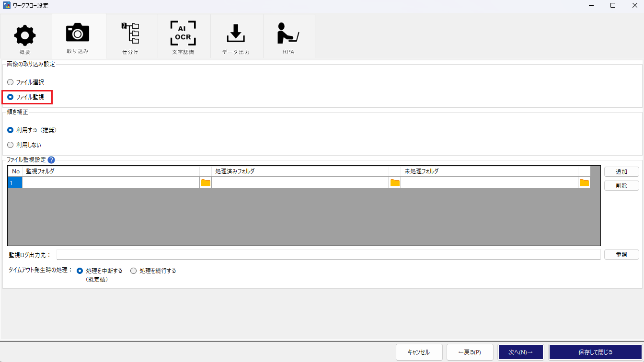Choose 利用しない for tilt correction

pyautogui.click(x=11, y=145)
